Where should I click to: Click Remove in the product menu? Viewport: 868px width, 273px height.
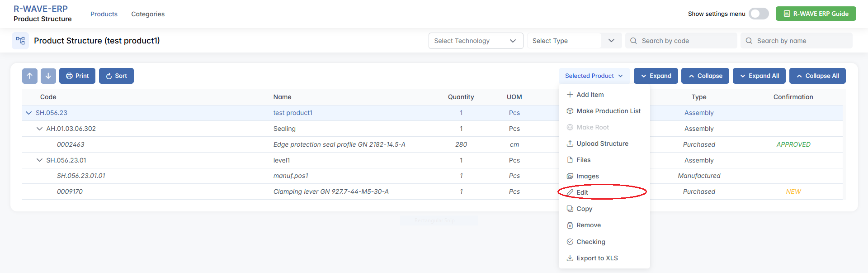[x=588, y=225]
